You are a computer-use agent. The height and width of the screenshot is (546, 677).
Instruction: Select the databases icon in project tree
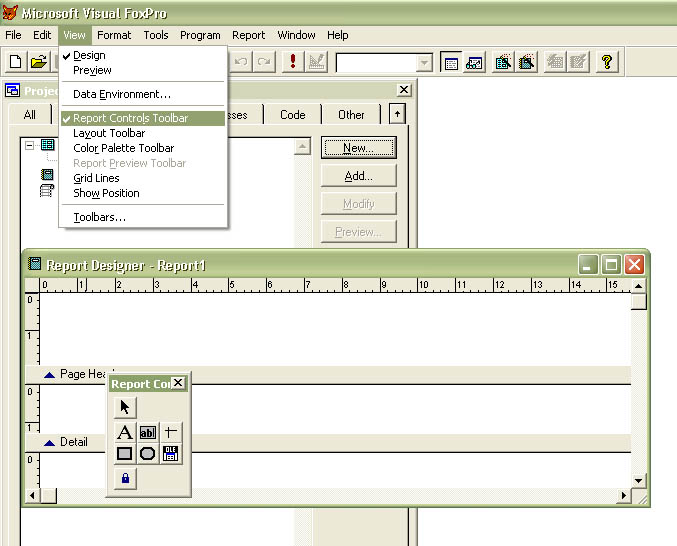47,145
